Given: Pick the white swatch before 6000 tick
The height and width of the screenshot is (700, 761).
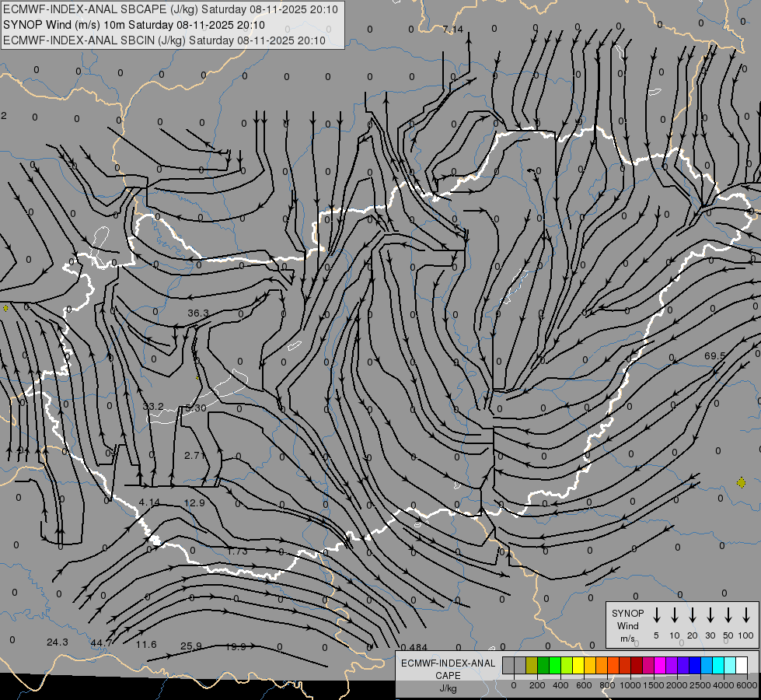Looking at the screenshot, I should click(x=742, y=665).
